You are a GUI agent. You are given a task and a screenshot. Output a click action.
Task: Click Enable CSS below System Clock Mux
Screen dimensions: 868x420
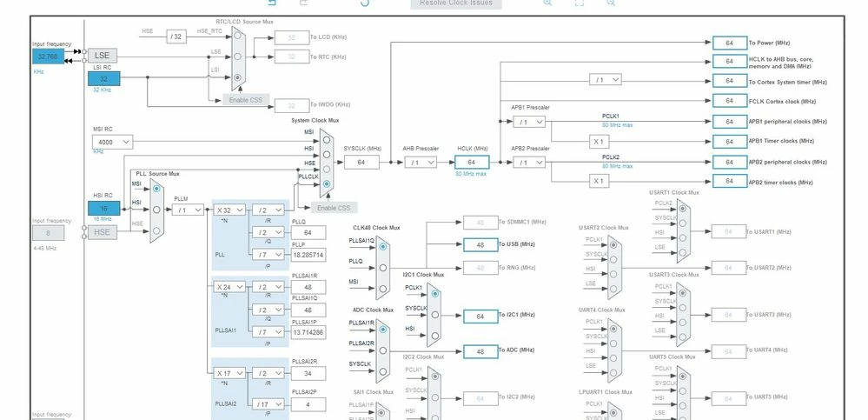(x=334, y=208)
